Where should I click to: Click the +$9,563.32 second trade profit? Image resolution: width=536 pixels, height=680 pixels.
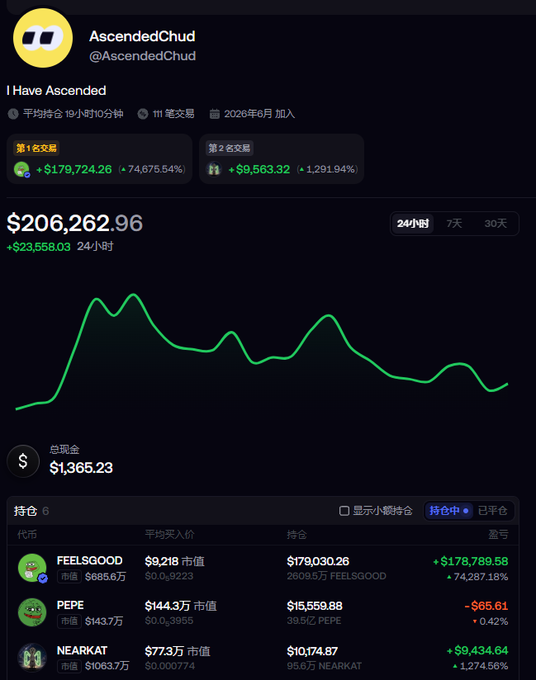[259, 169]
